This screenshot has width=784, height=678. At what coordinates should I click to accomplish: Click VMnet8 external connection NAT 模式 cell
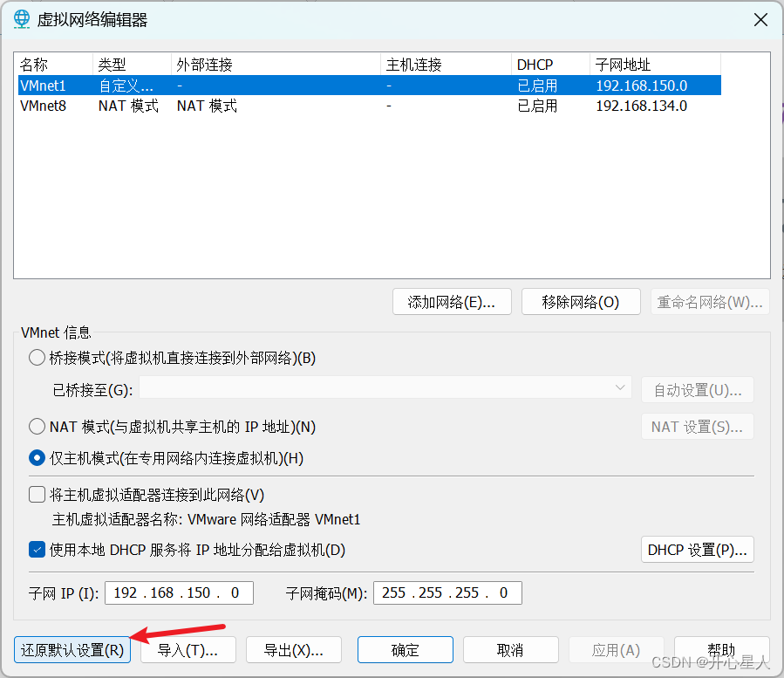[207, 106]
